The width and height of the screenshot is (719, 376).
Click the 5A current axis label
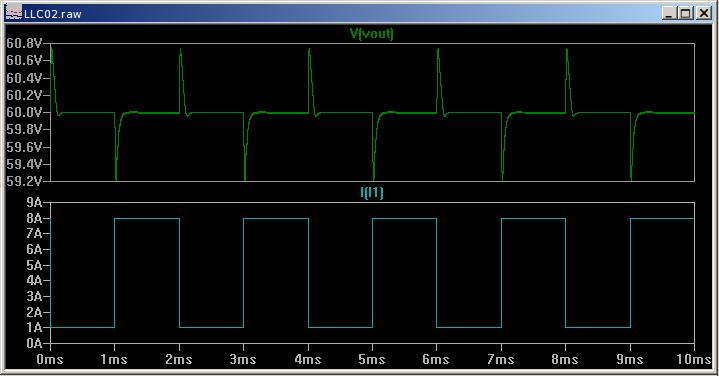(x=34, y=265)
